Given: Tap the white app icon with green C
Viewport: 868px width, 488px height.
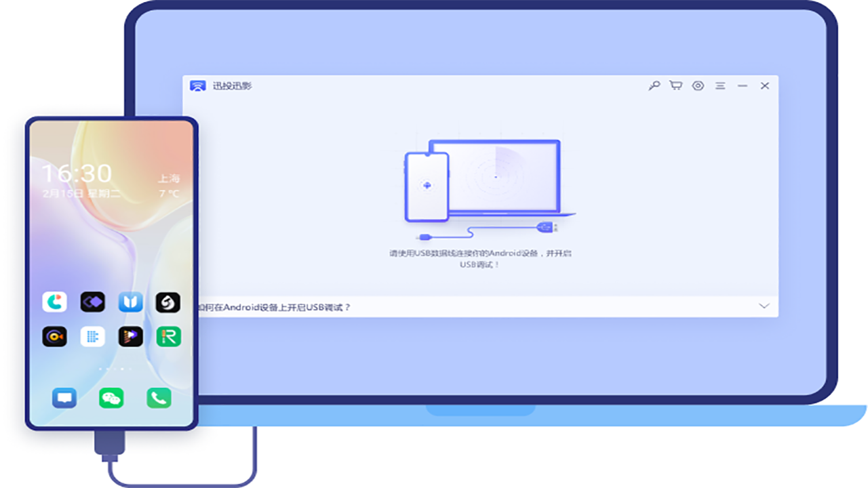Looking at the screenshot, I should pos(54,302).
